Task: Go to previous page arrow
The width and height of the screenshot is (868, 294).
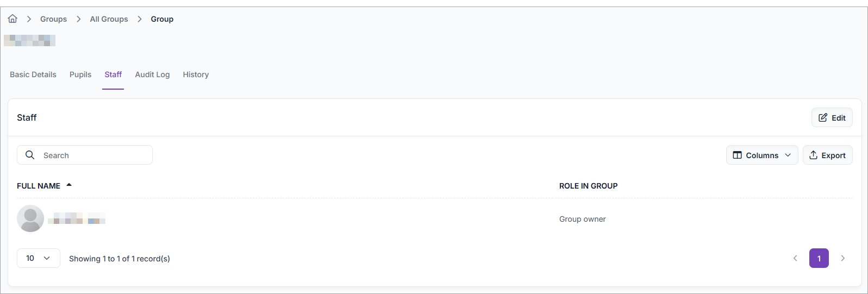Action: click(x=795, y=258)
